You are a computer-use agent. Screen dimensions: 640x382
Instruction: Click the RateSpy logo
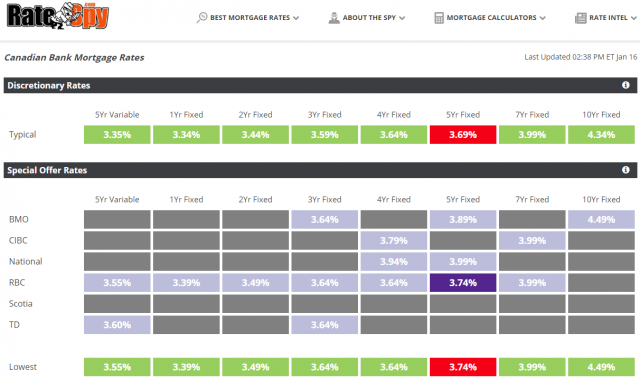coord(58,16)
